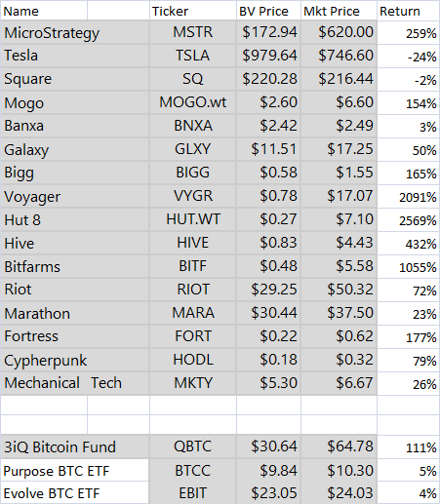The image size is (440, 504).
Task: Click Galaxy market price $17.25
Action: [x=339, y=149]
